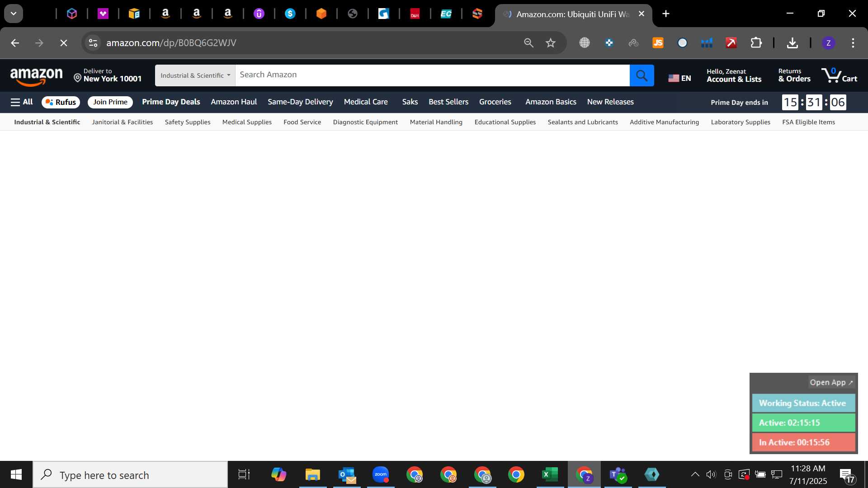Open Medical Care
Viewport: 868px width, 488px height.
coord(366,102)
